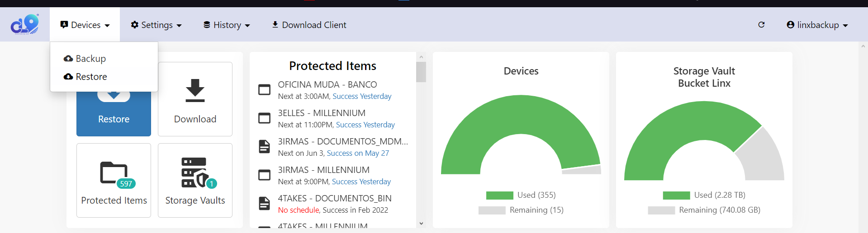Screen dimensions: 868x233
Task: Collapse the Devices dropdown menu
Action: (x=85, y=25)
